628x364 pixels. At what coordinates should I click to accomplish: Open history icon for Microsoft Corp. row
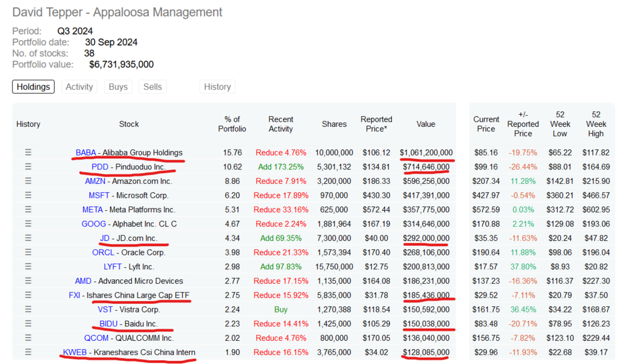click(x=28, y=195)
